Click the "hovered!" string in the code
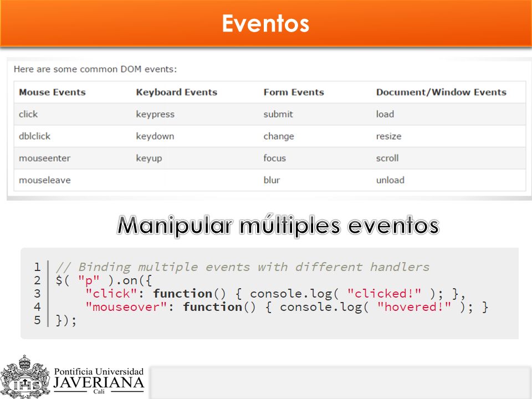The width and height of the screenshot is (532, 399). pyautogui.click(x=414, y=307)
